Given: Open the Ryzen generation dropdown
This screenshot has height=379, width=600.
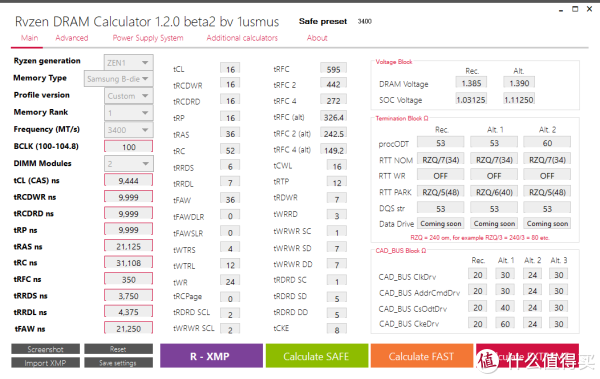Looking at the screenshot, I should (129, 62).
